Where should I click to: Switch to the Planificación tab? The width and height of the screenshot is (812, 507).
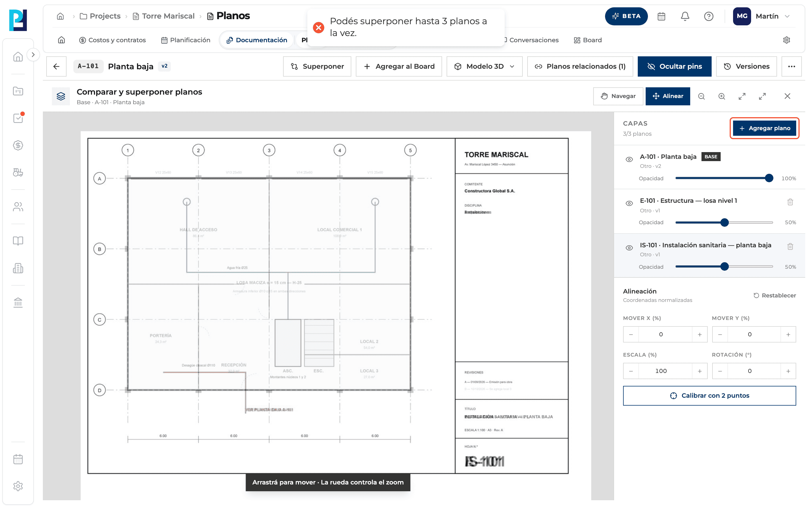[186, 40]
